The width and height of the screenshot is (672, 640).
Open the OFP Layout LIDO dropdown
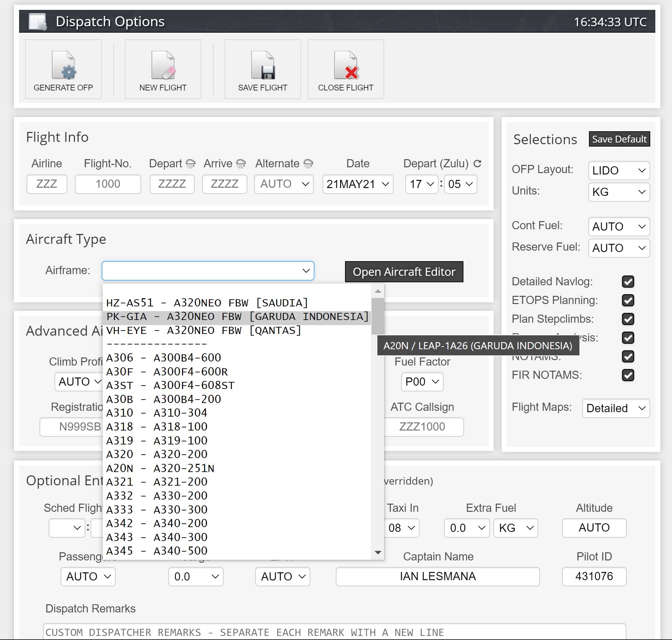[619, 170]
